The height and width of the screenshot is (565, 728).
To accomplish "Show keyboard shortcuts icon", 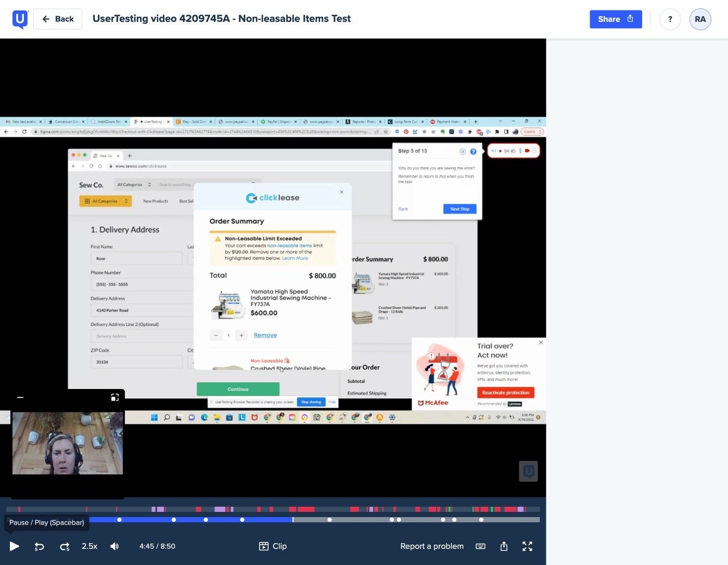I will 481,546.
